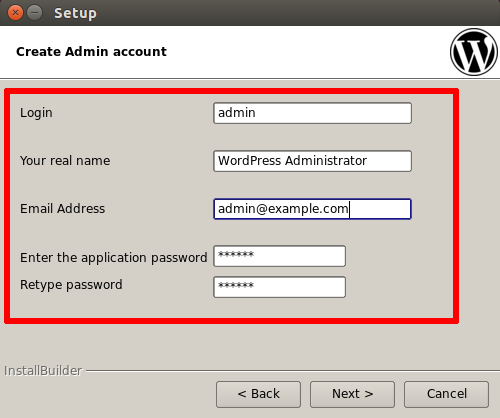Focus the Retype password field
500x418 pixels.
point(279,287)
